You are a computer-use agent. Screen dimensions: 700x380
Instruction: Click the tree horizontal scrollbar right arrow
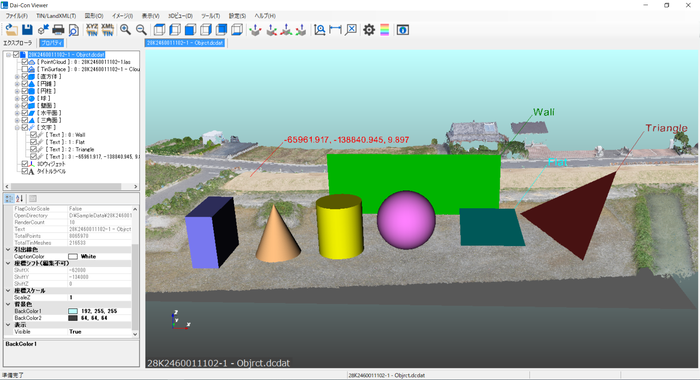point(136,186)
